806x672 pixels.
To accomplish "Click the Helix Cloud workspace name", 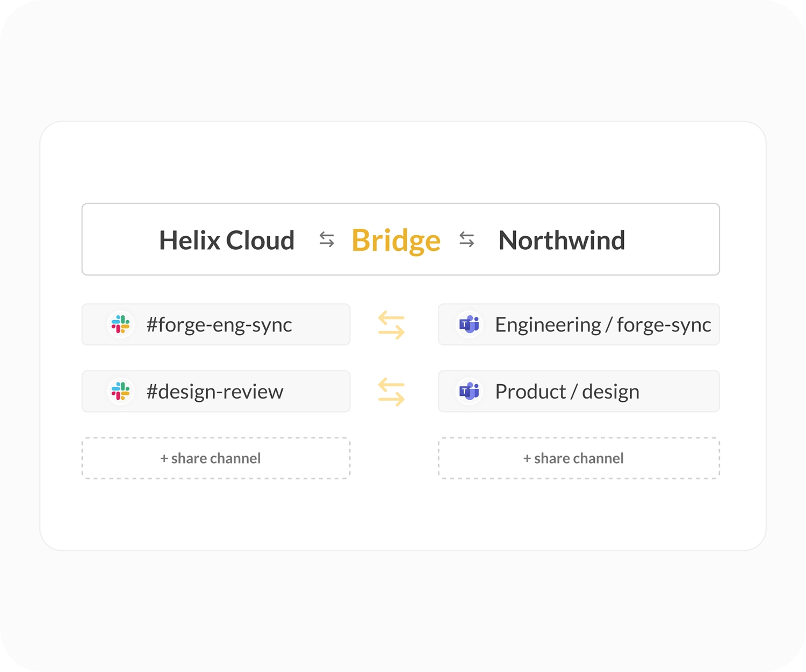I will coord(227,240).
